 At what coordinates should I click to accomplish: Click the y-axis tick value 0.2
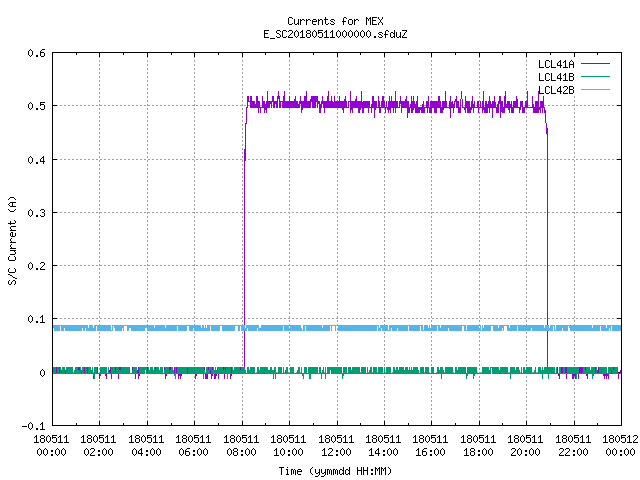pos(37,266)
